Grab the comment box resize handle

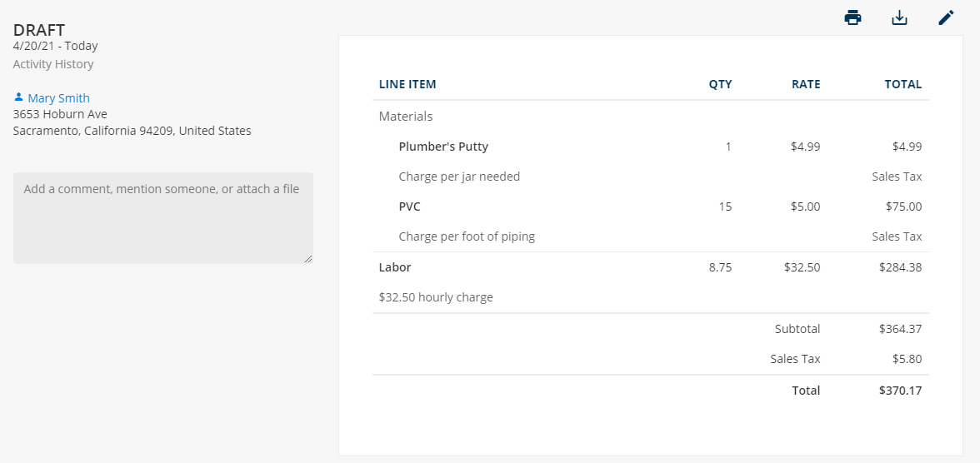[x=308, y=259]
